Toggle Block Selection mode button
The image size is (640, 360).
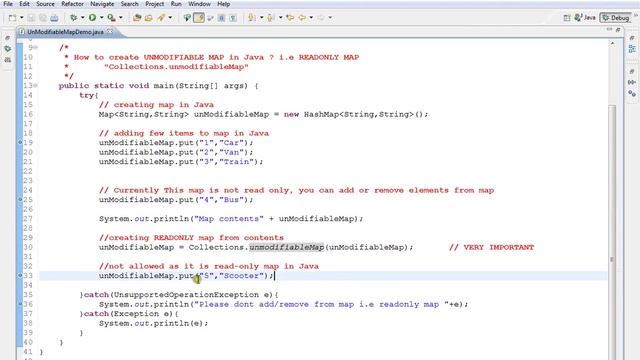(221, 18)
